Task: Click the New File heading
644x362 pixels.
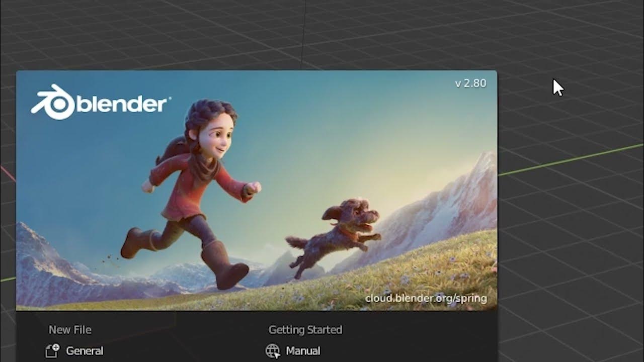Action: pyautogui.click(x=70, y=330)
